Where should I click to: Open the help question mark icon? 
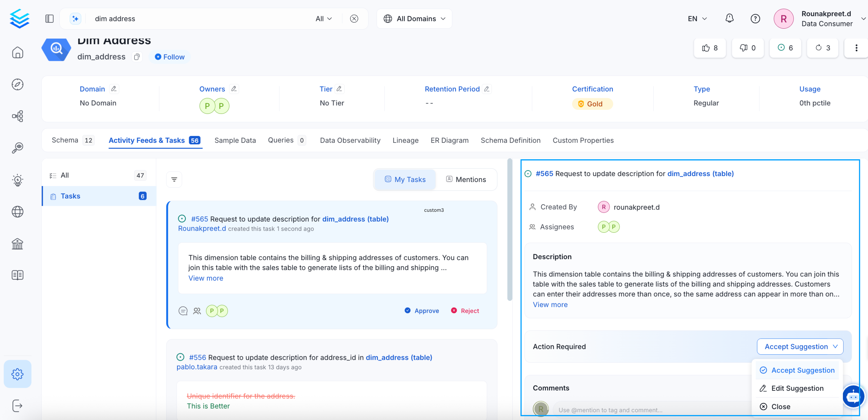point(755,19)
